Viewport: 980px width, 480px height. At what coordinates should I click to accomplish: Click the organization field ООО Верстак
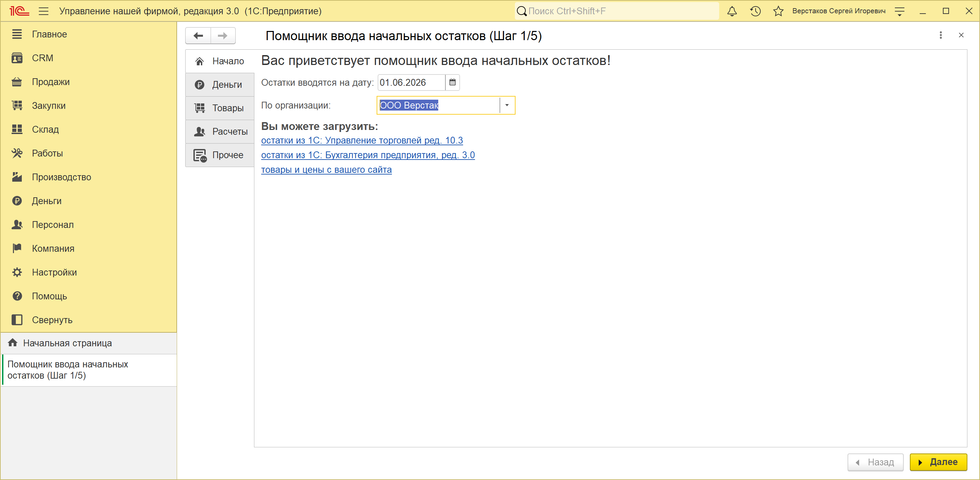tap(438, 105)
